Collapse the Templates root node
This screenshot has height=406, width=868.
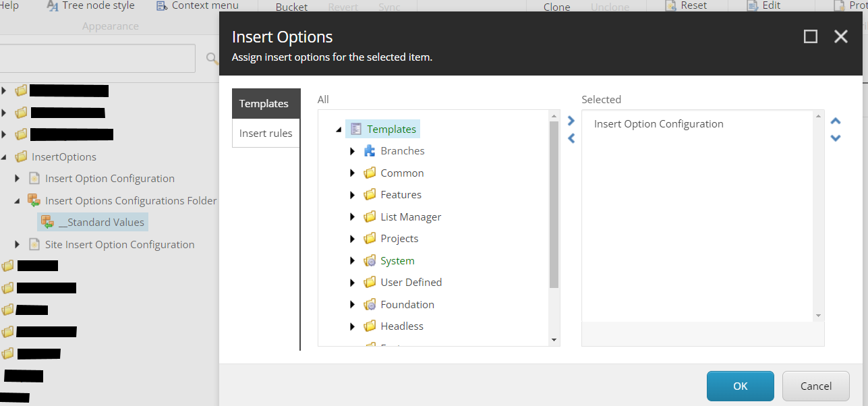tap(339, 129)
